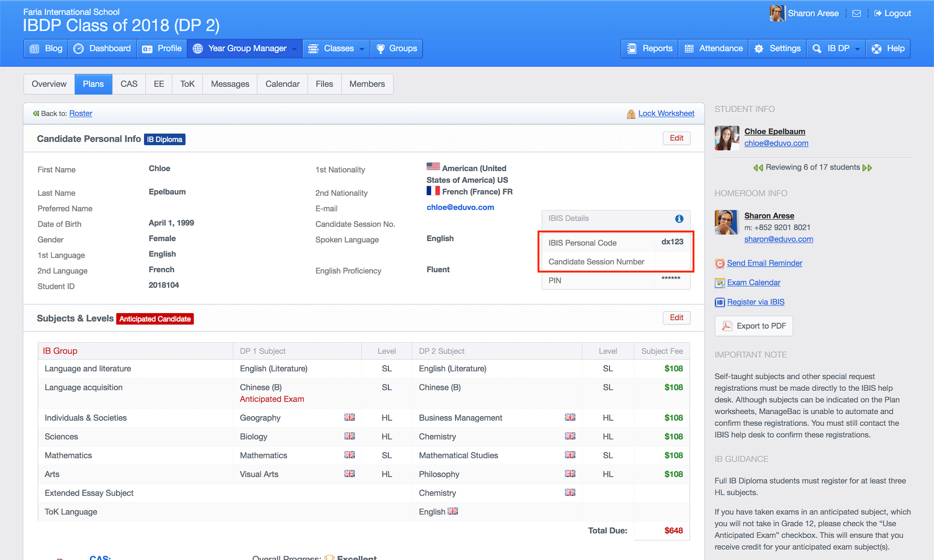Screen dimensions: 934x560
Task: Click the IB icon next to Register via IBIS
Action: pyautogui.click(x=720, y=302)
